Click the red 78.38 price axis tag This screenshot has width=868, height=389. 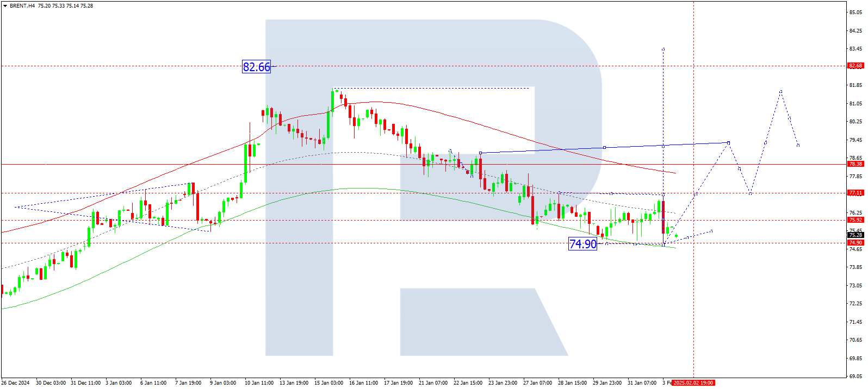855,164
